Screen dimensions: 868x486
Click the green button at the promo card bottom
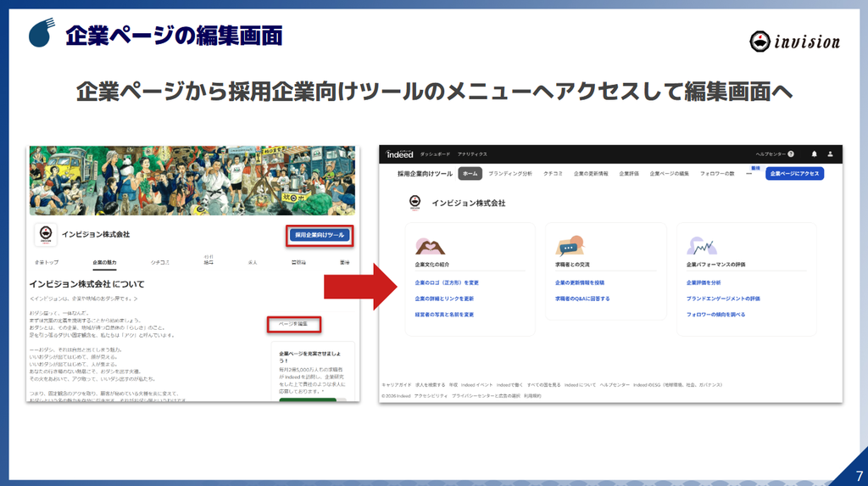(308, 399)
